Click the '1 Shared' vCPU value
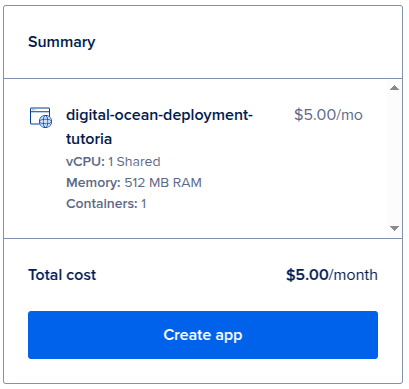409x389 pixels. pos(134,162)
